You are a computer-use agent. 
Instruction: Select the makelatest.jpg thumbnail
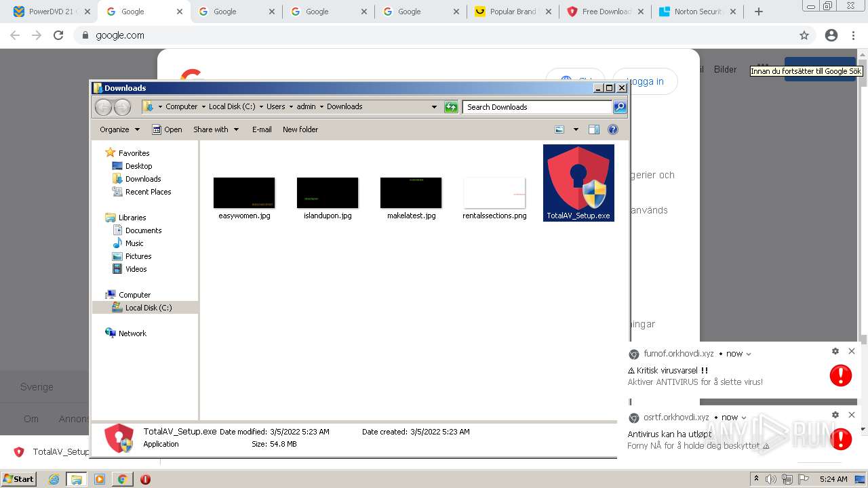pyautogui.click(x=411, y=193)
